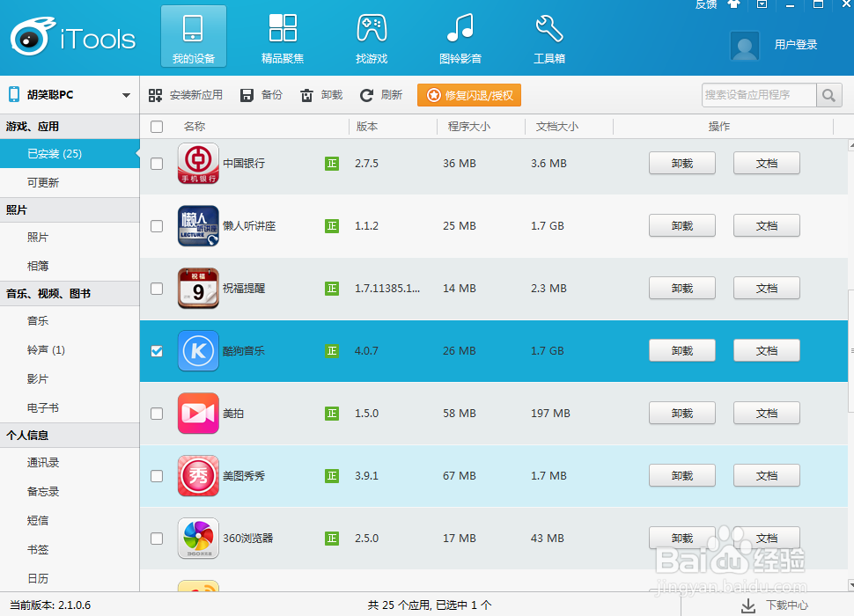Screen dimensions: 854x616
Task: Open 通讯录 contacts in sidebar
Action: (x=70, y=463)
